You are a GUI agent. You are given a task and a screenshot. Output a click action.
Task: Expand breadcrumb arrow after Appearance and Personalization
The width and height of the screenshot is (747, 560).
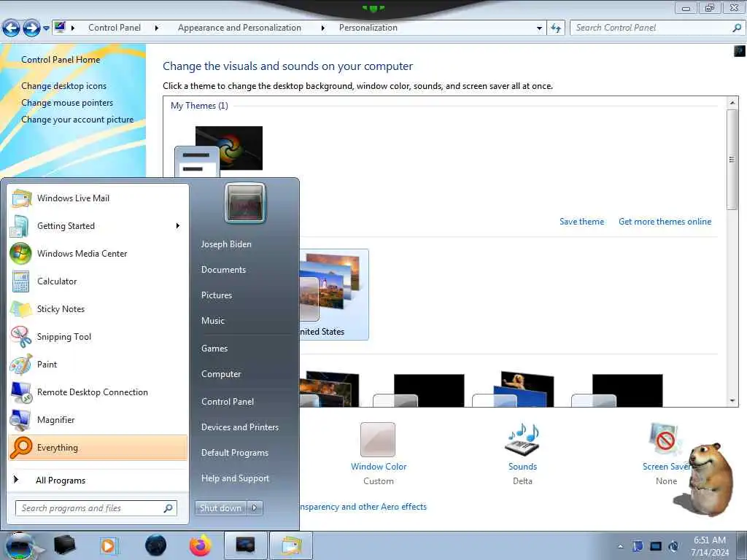click(323, 28)
